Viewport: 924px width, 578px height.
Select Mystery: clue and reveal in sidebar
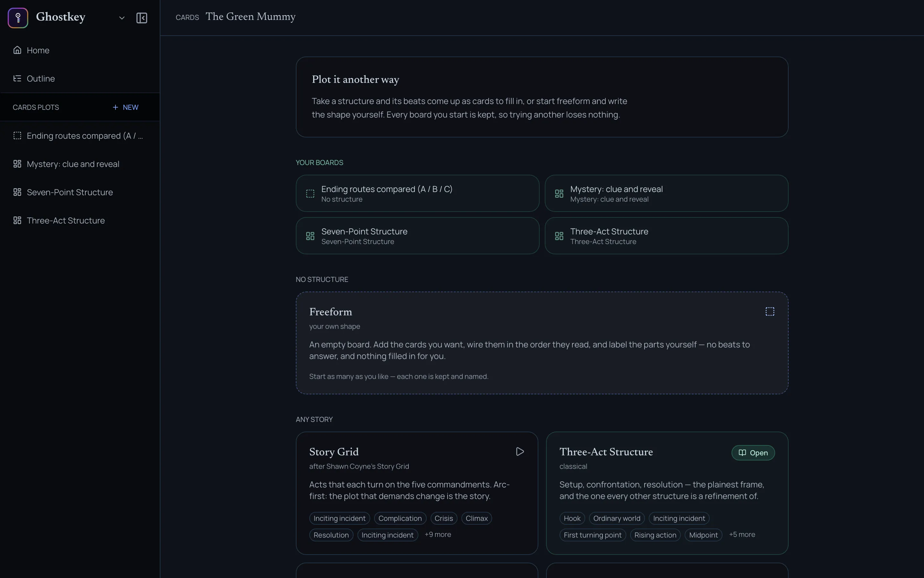click(80, 164)
